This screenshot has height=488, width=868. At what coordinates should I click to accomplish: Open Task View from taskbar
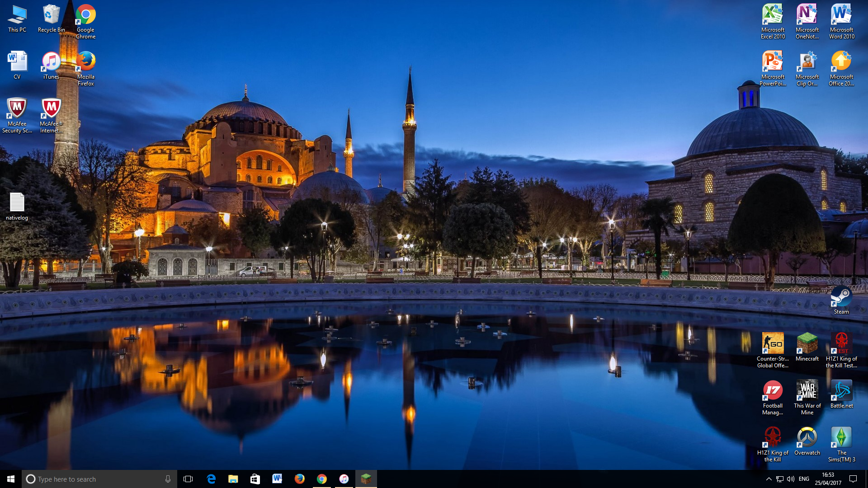(188, 479)
